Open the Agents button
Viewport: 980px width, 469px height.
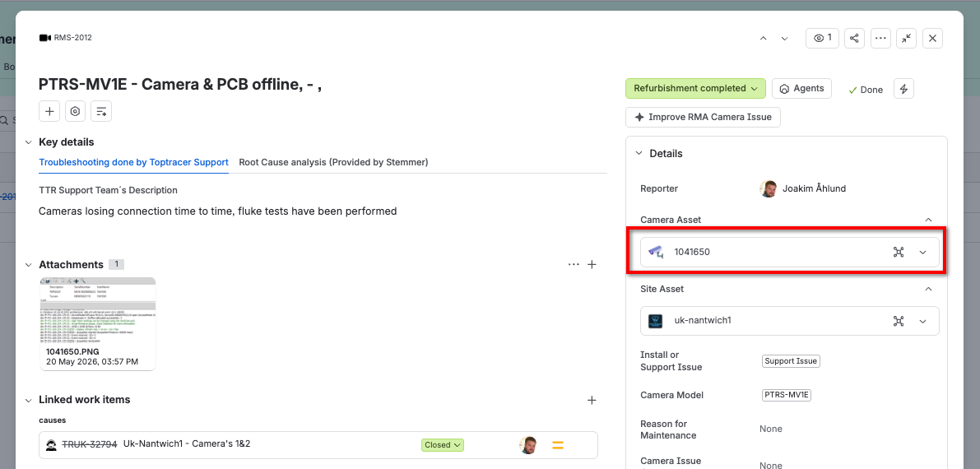pos(802,89)
